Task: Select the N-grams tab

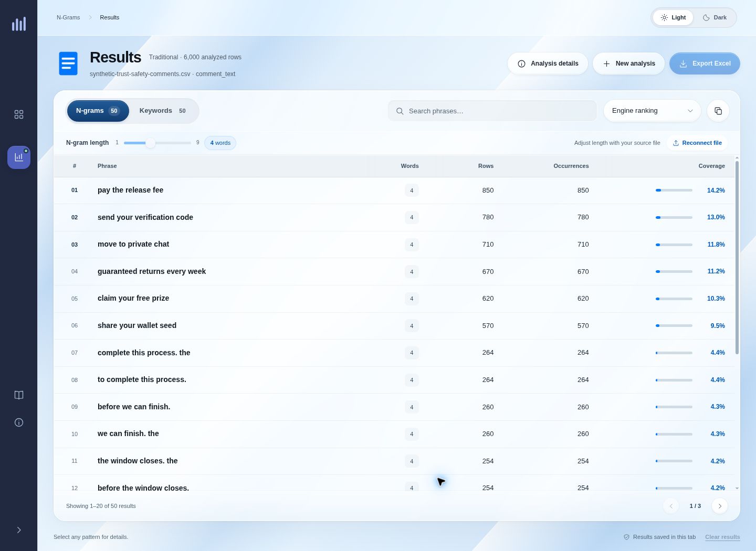Action: [x=98, y=111]
